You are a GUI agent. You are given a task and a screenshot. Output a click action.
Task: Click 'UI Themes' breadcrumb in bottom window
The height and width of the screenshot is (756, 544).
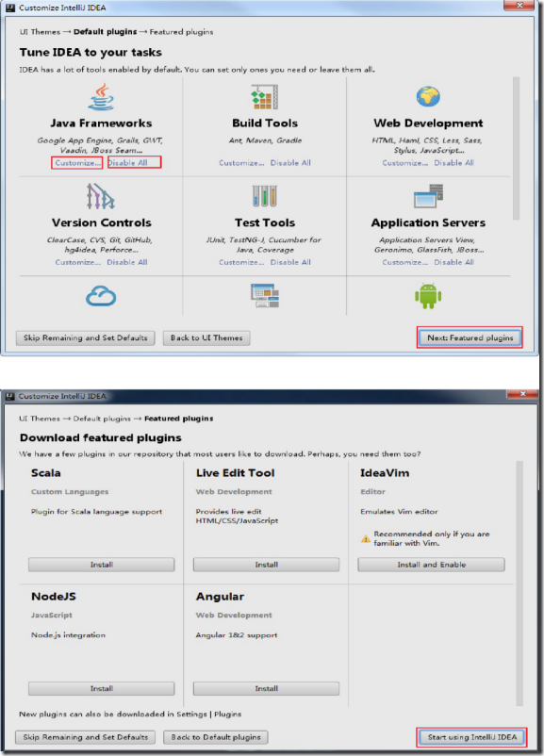tap(40, 419)
